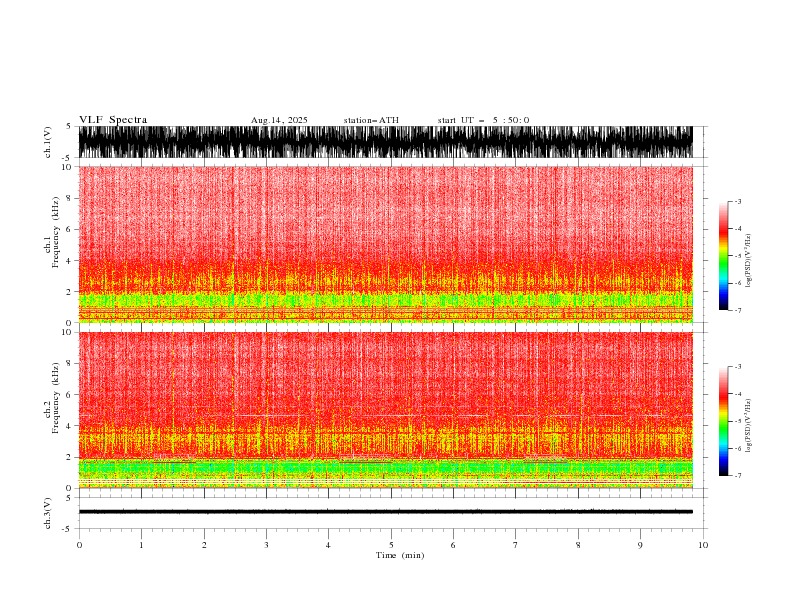This screenshot has width=792, height=612.
Task: Click time axis tick label "1"
Action: [x=141, y=545]
